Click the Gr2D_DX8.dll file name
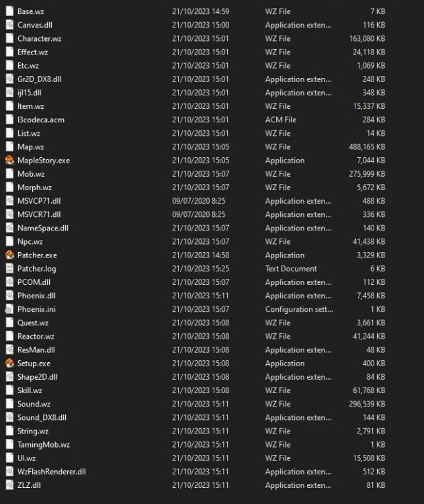This screenshot has height=504, width=424. click(x=40, y=79)
